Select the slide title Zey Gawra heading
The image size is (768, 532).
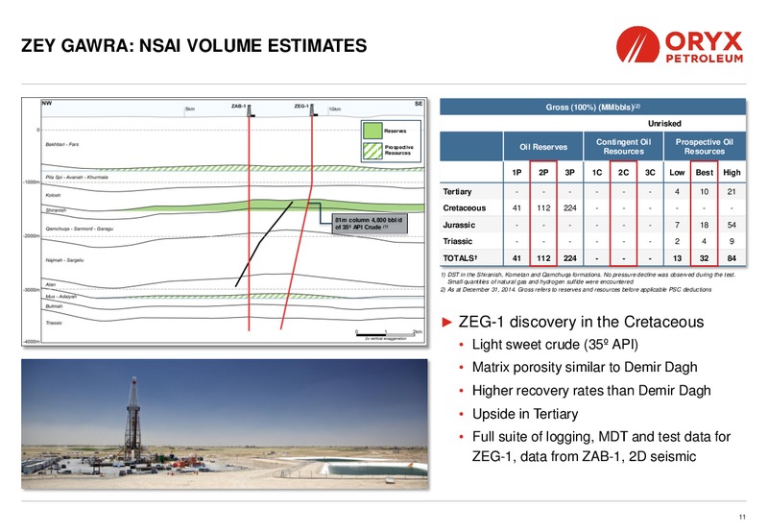tap(194, 45)
